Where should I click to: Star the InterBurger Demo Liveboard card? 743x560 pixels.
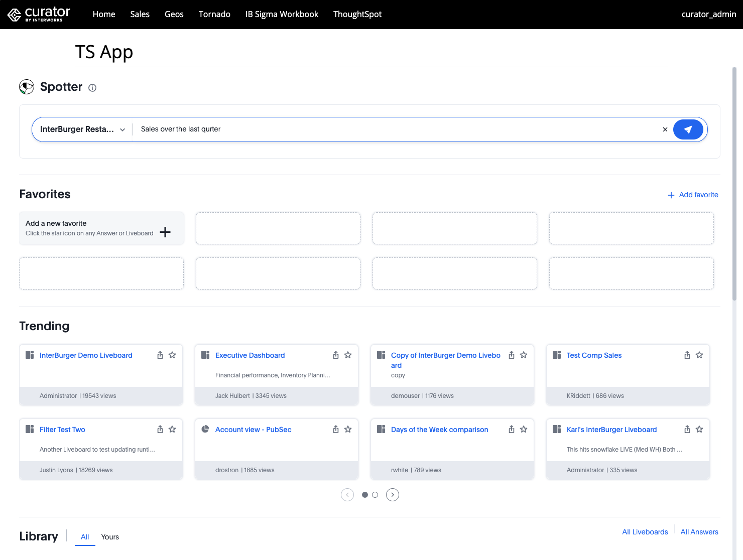[x=172, y=355]
